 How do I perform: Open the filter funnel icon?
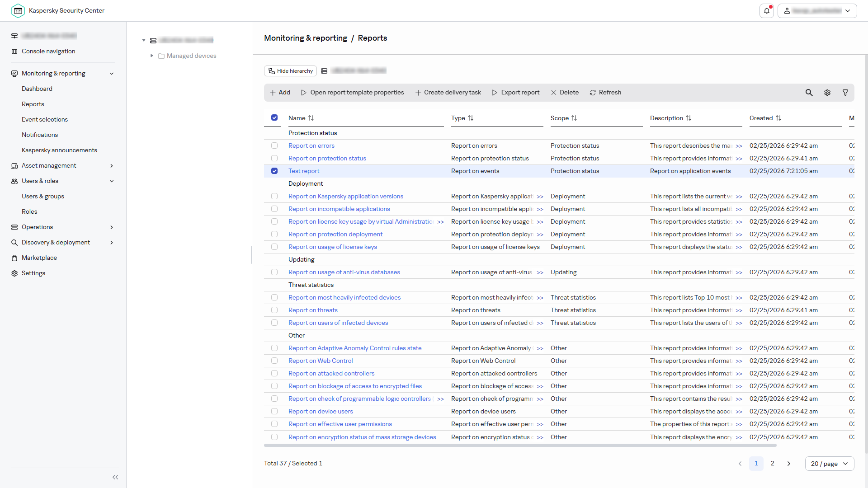pos(845,93)
